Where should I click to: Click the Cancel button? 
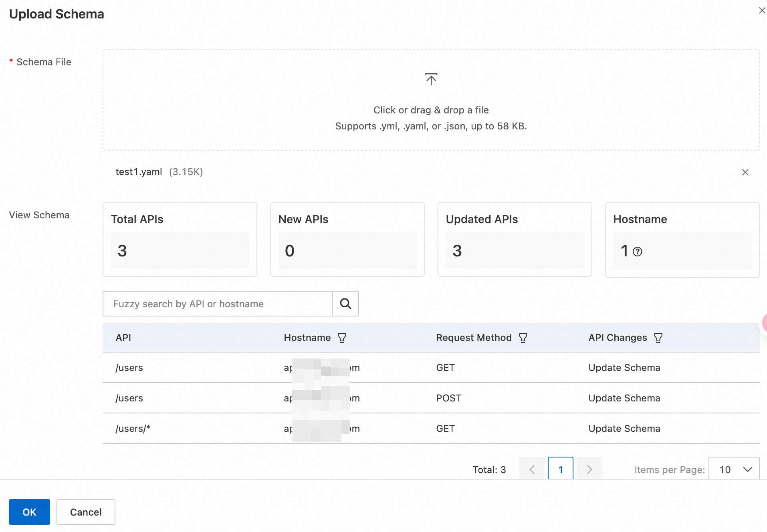click(x=86, y=512)
